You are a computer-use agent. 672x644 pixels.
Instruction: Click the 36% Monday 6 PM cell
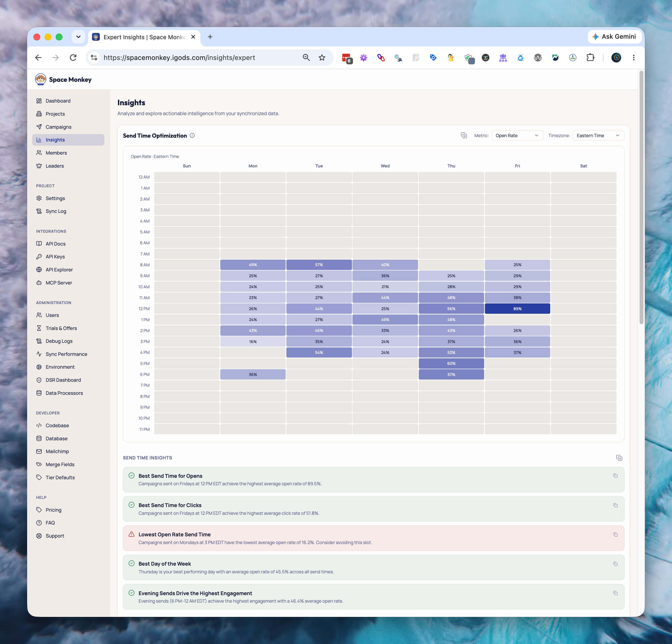click(253, 374)
